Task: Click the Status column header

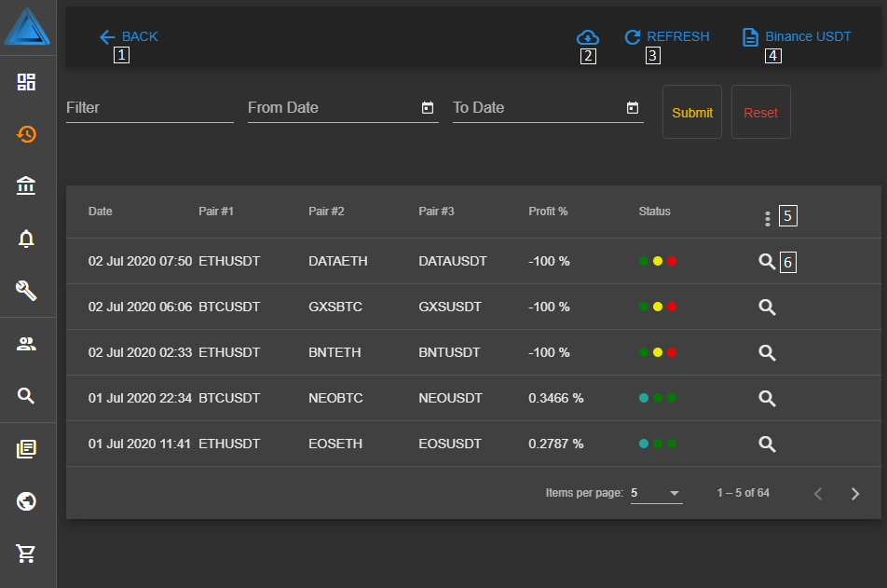Action: coord(654,212)
